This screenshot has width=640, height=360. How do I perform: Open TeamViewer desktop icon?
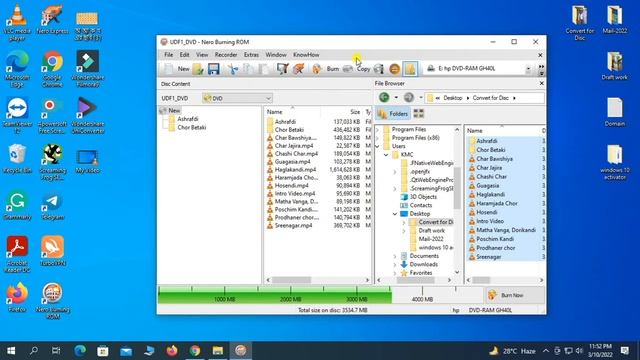(x=17, y=116)
